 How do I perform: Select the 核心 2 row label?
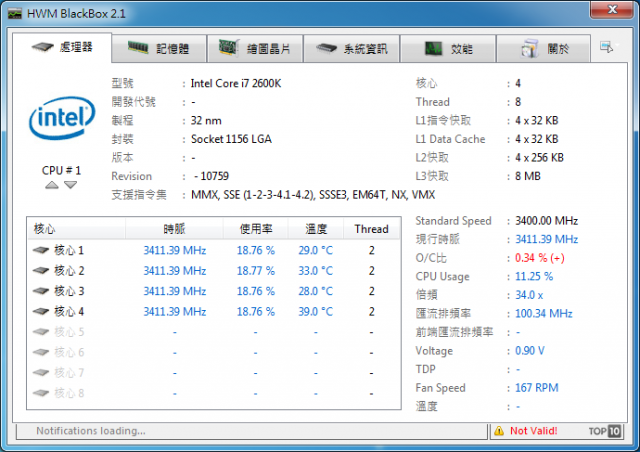69,270
